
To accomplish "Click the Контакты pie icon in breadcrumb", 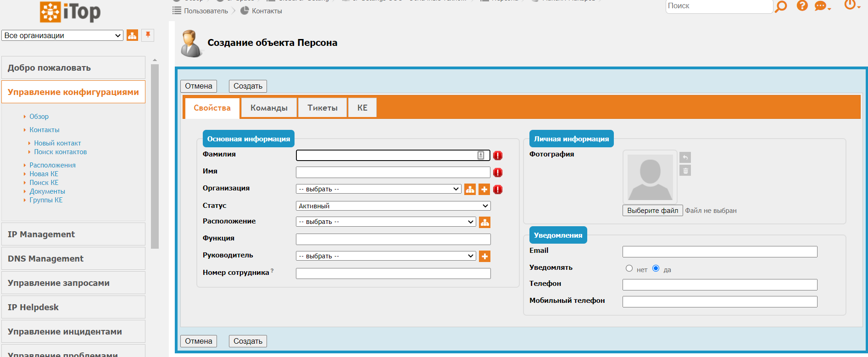I will point(245,11).
